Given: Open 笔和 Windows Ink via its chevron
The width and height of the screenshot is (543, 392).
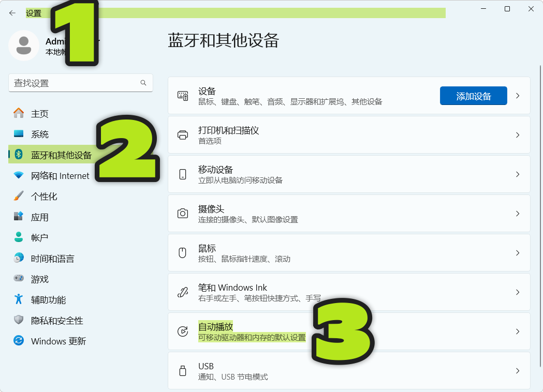Looking at the screenshot, I should pyautogui.click(x=518, y=292).
